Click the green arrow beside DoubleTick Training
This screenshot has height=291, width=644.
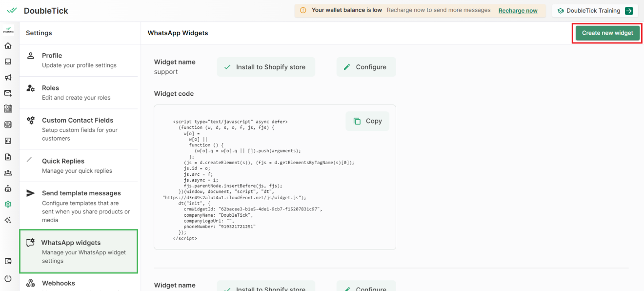tap(629, 11)
